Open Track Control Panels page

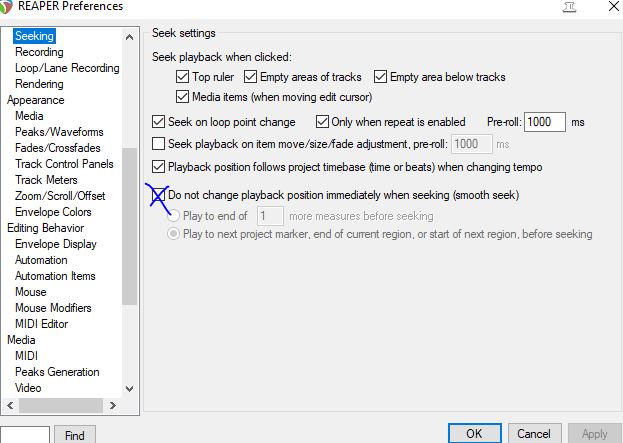(x=64, y=164)
